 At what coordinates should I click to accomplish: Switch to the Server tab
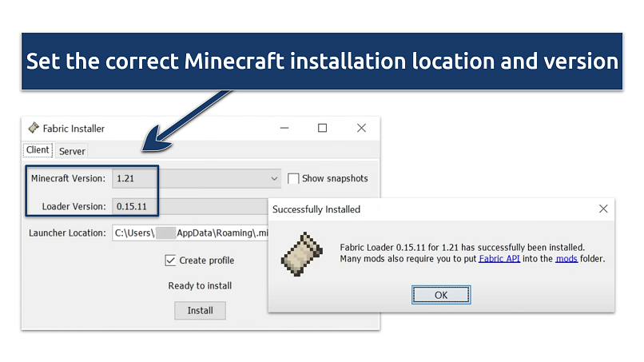(x=72, y=151)
